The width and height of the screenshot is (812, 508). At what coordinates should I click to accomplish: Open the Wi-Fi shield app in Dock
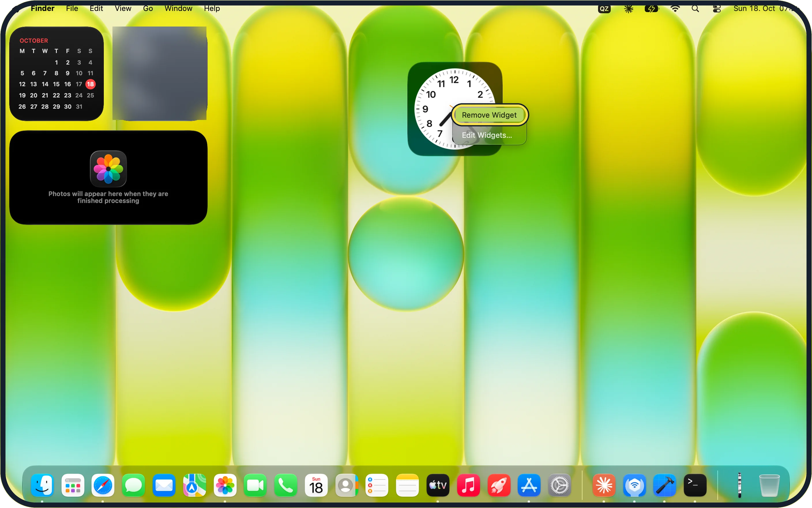tap(634, 485)
